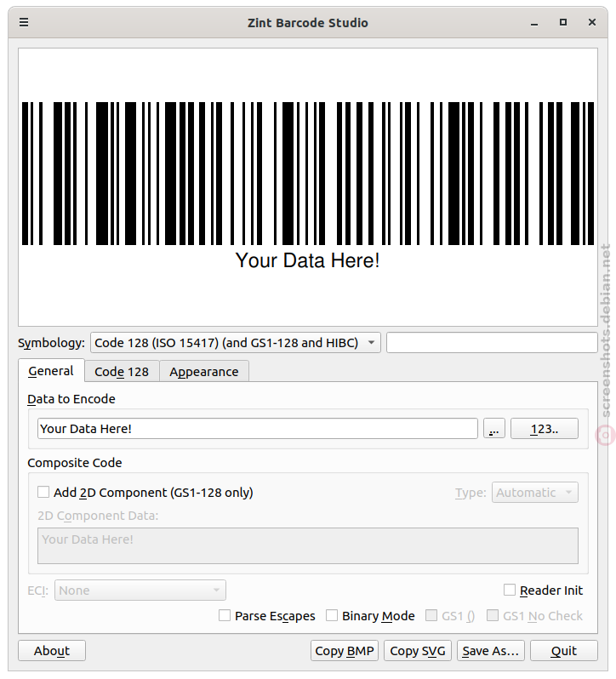The height and width of the screenshot is (679, 616).
Task: Click the '...' button beside the data field
Action: click(494, 428)
